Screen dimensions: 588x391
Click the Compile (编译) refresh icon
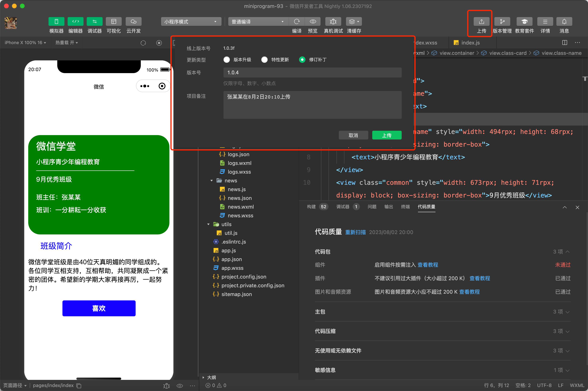[x=297, y=21]
